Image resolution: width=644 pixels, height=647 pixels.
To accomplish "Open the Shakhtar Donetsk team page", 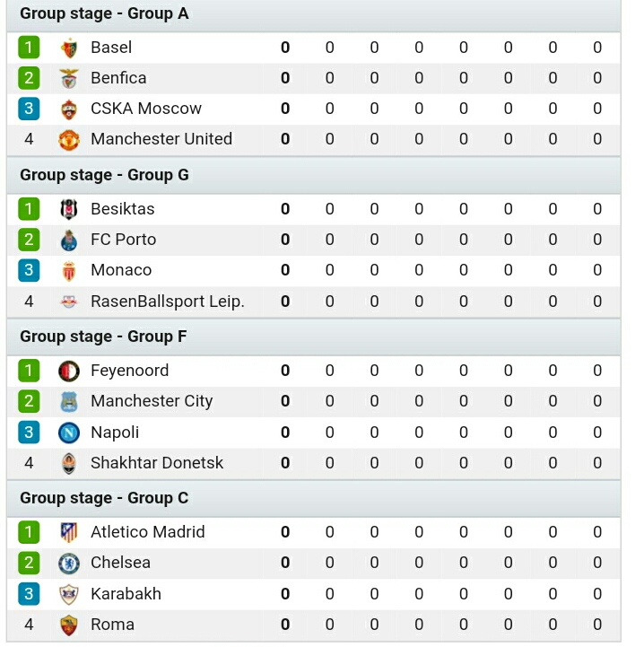I will click(x=157, y=463).
